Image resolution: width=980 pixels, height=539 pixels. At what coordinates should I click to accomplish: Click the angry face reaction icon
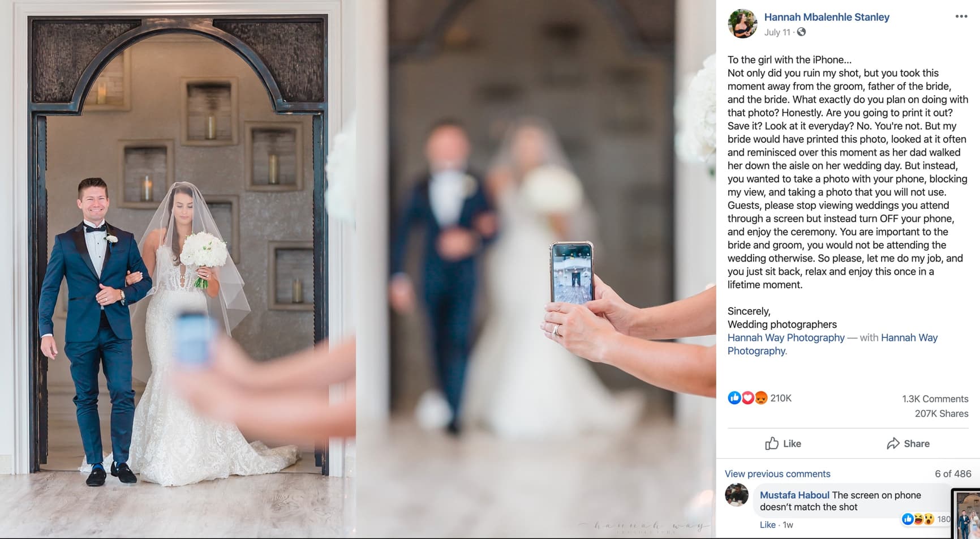click(760, 398)
